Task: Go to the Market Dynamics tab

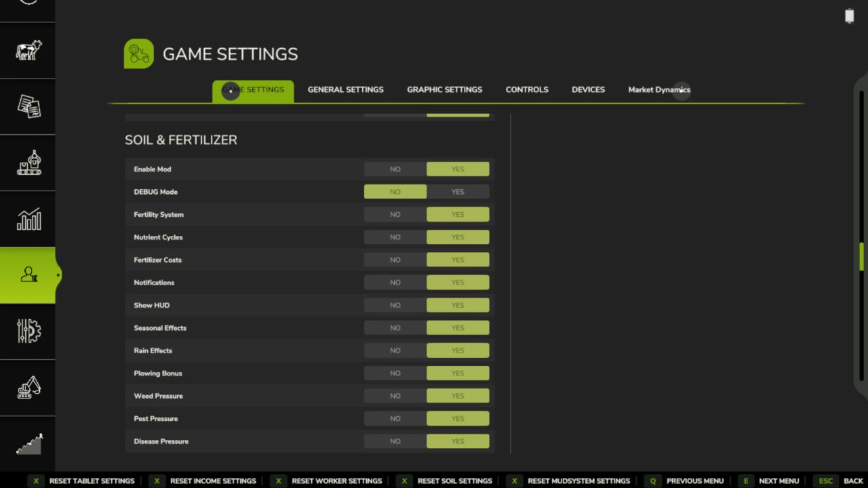Action: (658, 89)
